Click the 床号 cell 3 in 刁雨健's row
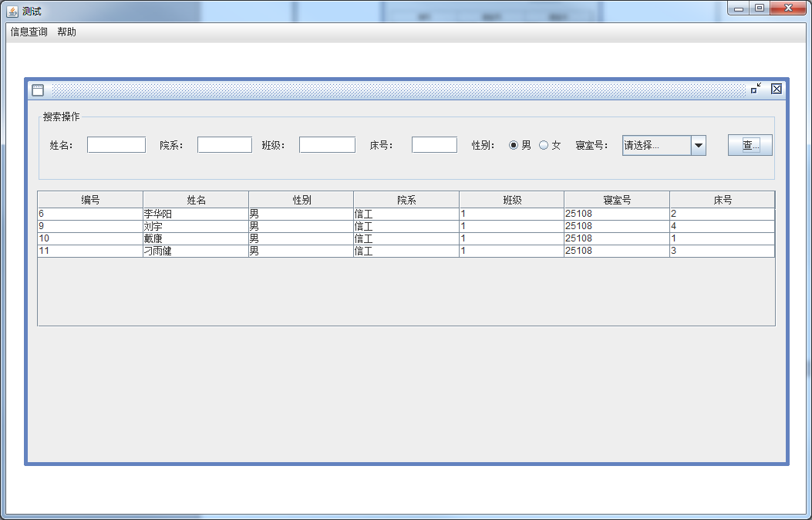The height and width of the screenshot is (520, 812). tap(723, 252)
